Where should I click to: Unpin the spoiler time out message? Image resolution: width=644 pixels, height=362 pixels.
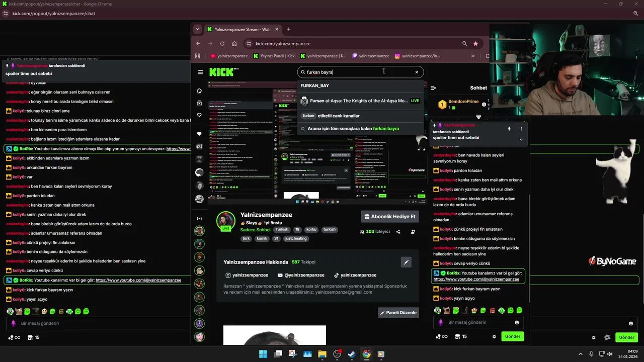[509, 129]
